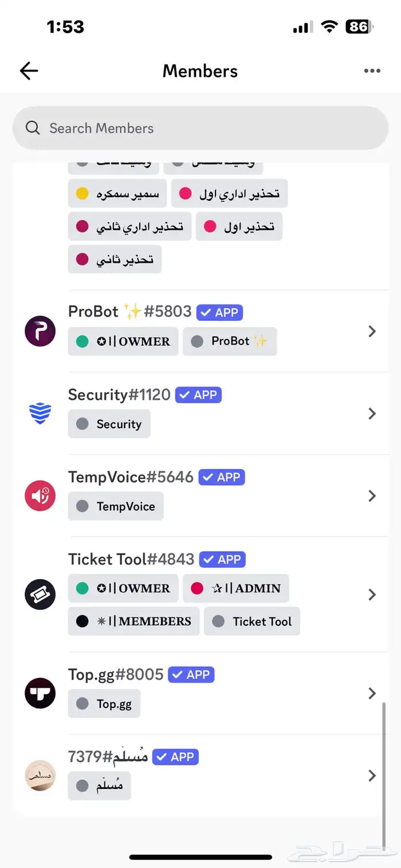Tap the Ticket Tool ticket avatar
This screenshot has height=868, width=401.
(40, 594)
